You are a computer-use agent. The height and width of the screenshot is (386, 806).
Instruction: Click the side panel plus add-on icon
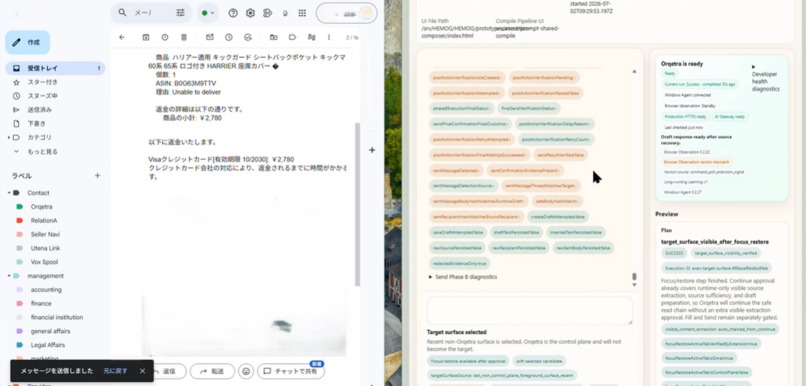click(372, 150)
